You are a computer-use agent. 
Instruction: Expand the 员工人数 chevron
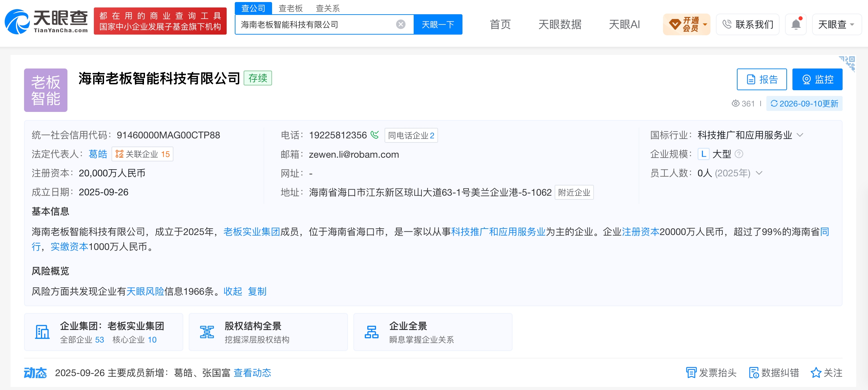pyautogui.click(x=759, y=173)
